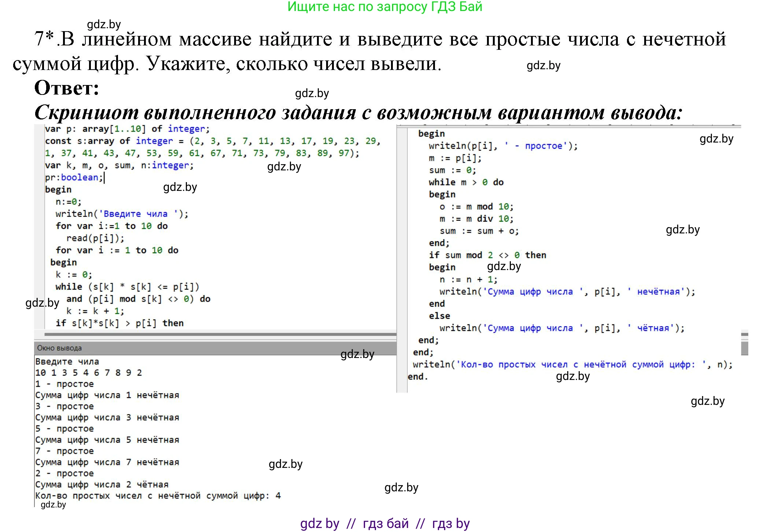Click the "Кол-во простых чисел" result line
Image resolution: width=771 pixels, height=532 pixels.
pos(158,495)
